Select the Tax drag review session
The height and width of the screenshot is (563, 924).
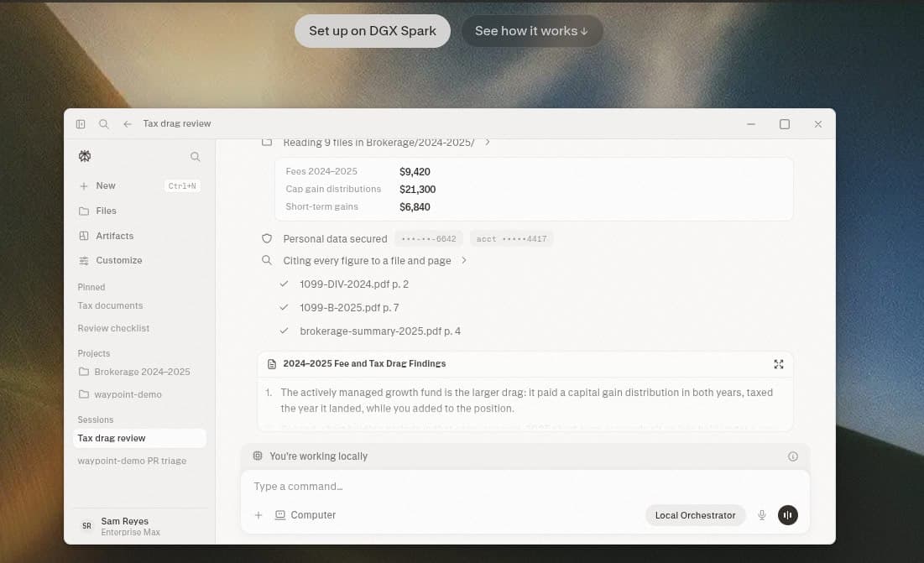point(139,438)
